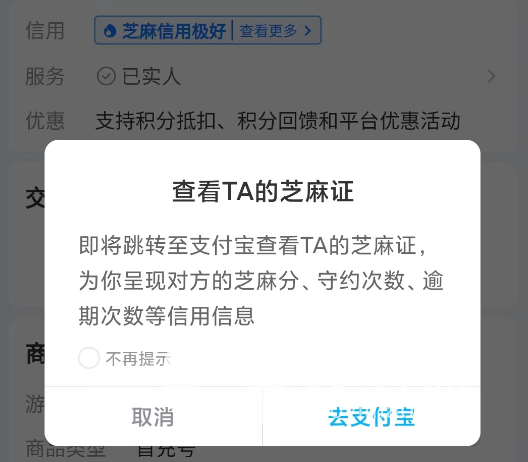Click the dialog message about 即将跳转至支付宝
Viewport: 528px width, 462px height.
[261, 281]
